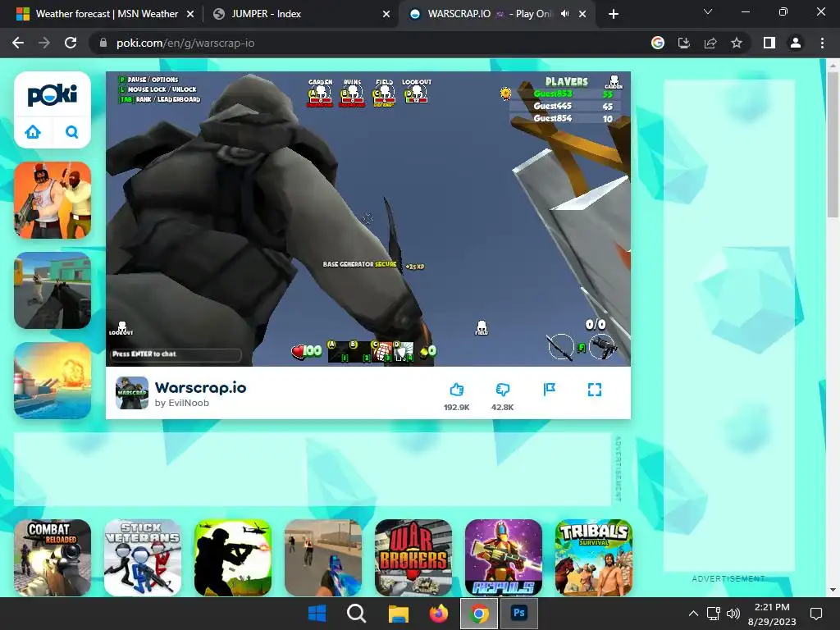Switch to the Weather forecast MSN tab
This screenshot has height=630, width=840.
pos(107,14)
